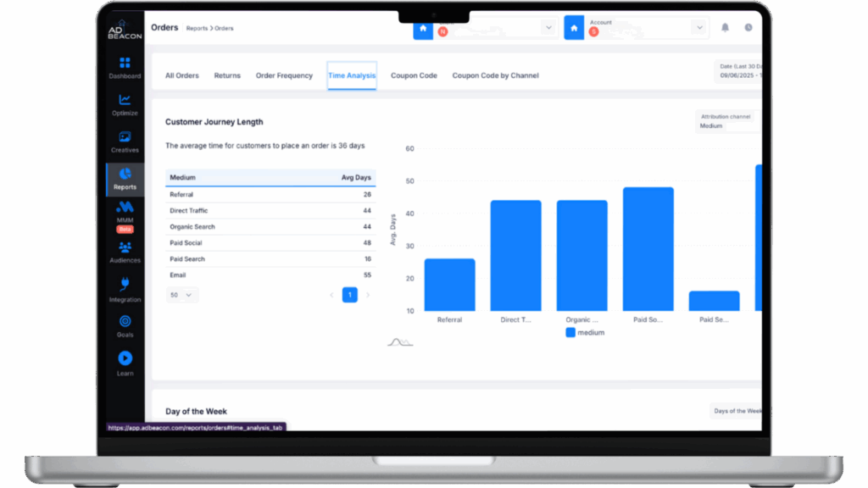
Task: Open the Coupon Code by Channel tab
Action: (495, 75)
